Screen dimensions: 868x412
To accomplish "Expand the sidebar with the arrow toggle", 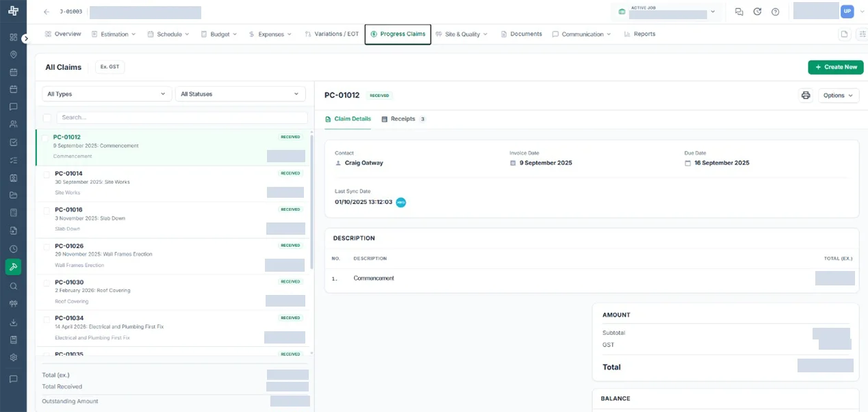I will (x=26, y=39).
